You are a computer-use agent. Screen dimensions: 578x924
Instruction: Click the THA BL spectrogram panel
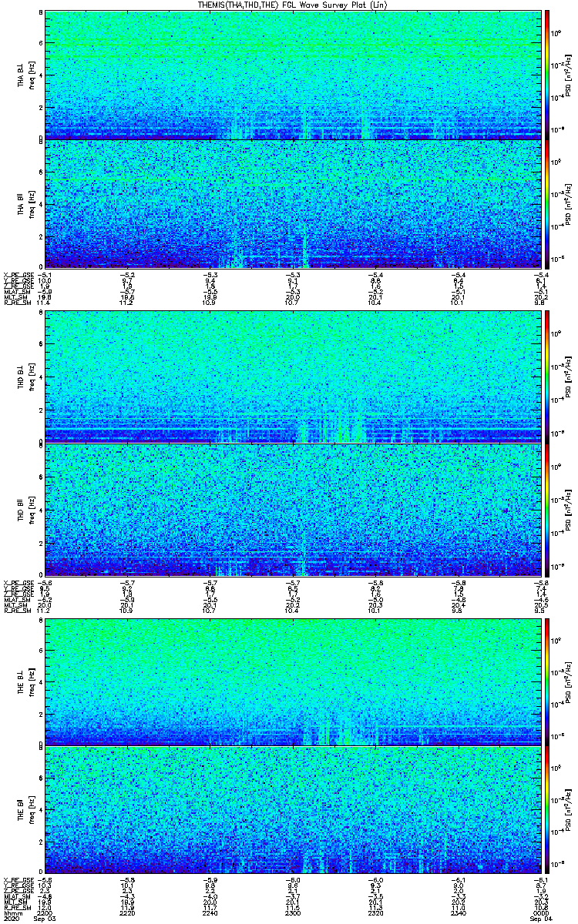point(294,75)
